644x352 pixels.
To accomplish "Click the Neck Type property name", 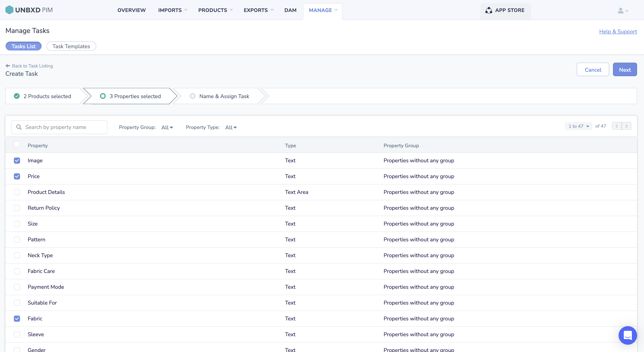I will pos(40,255).
